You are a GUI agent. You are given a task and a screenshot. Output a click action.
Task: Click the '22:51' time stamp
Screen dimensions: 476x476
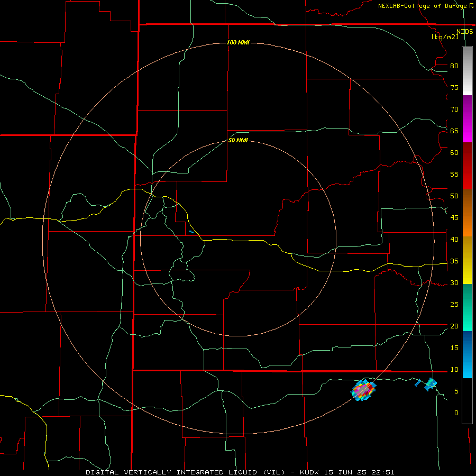[x=383, y=472]
